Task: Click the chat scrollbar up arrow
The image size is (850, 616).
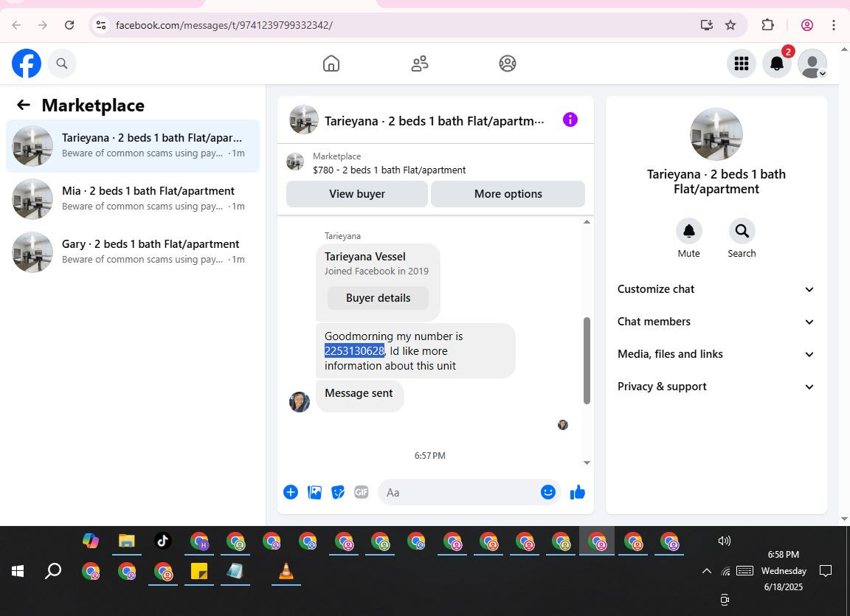Action: 587,222
